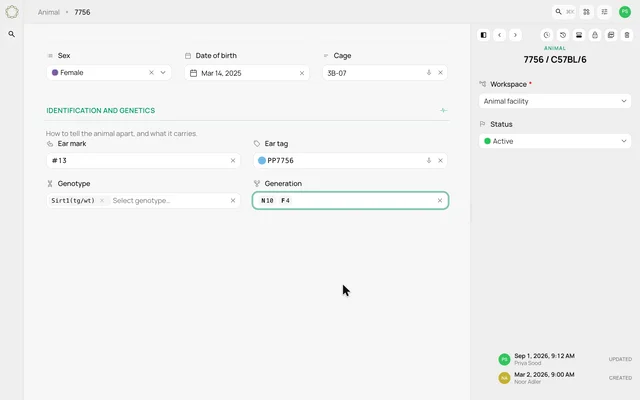Image resolution: width=640 pixels, height=400 pixels.
Task: Click the trash delete icon
Action: (627, 35)
